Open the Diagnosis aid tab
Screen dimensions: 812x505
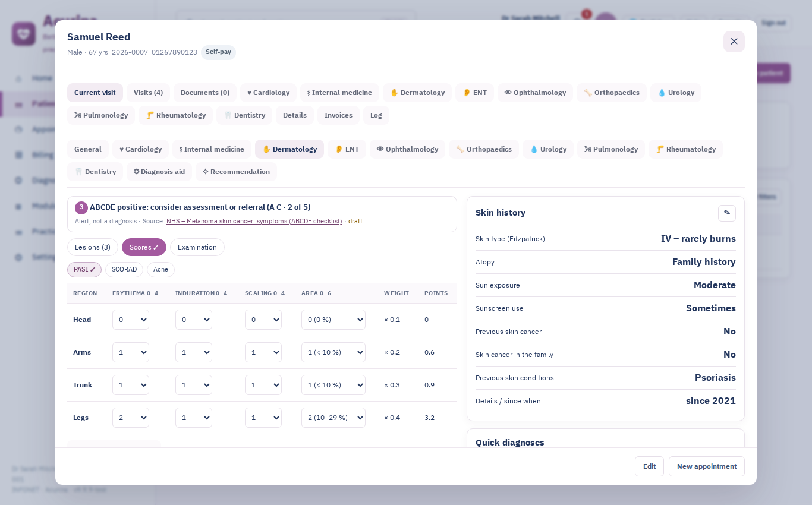(x=159, y=172)
